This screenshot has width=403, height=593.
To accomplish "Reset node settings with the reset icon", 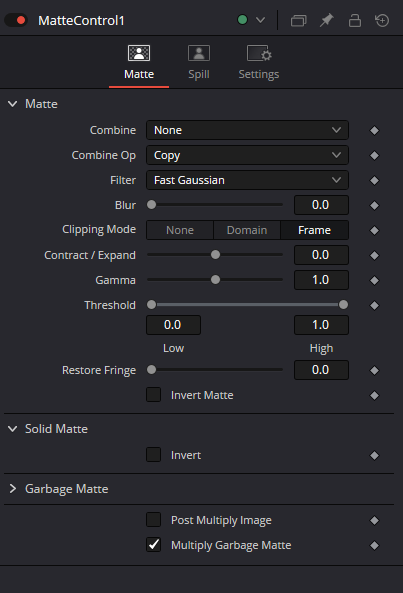I will pyautogui.click(x=382, y=20).
